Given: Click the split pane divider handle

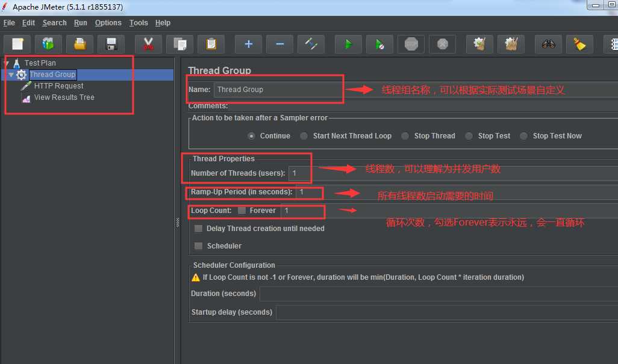Looking at the screenshot, I should 177,223.
